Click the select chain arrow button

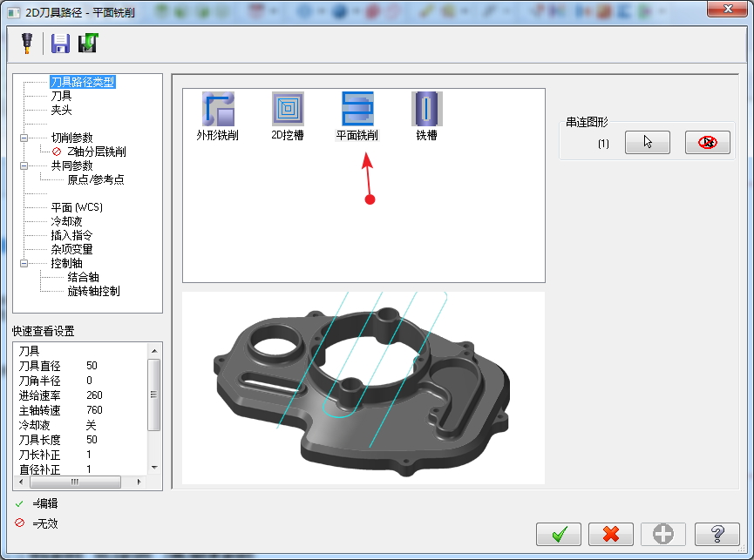(x=648, y=142)
